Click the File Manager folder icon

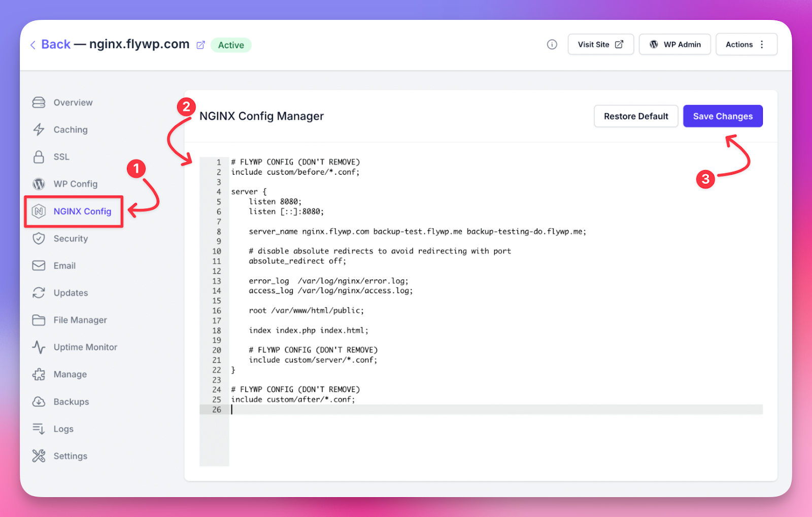39,320
